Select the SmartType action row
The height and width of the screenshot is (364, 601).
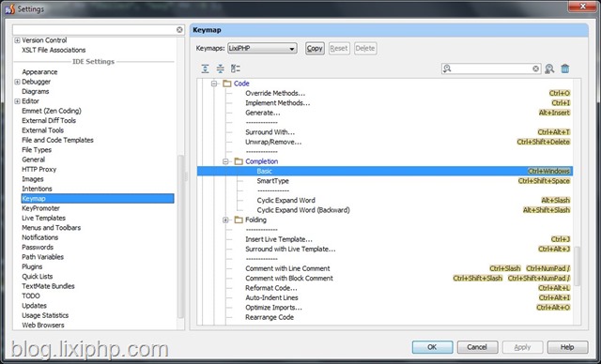pos(273,181)
